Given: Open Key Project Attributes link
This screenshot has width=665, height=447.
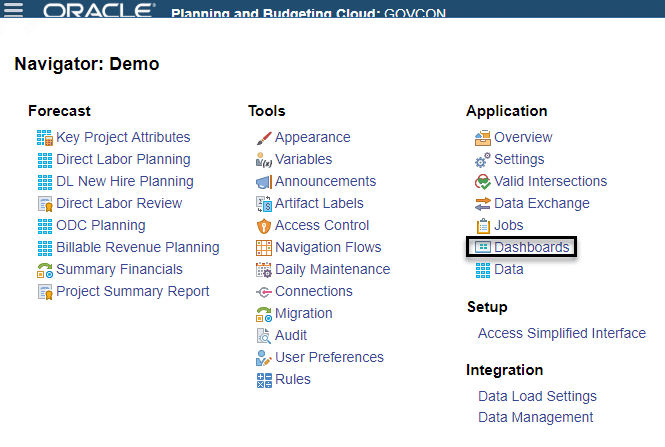Looking at the screenshot, I should point(123,137).
